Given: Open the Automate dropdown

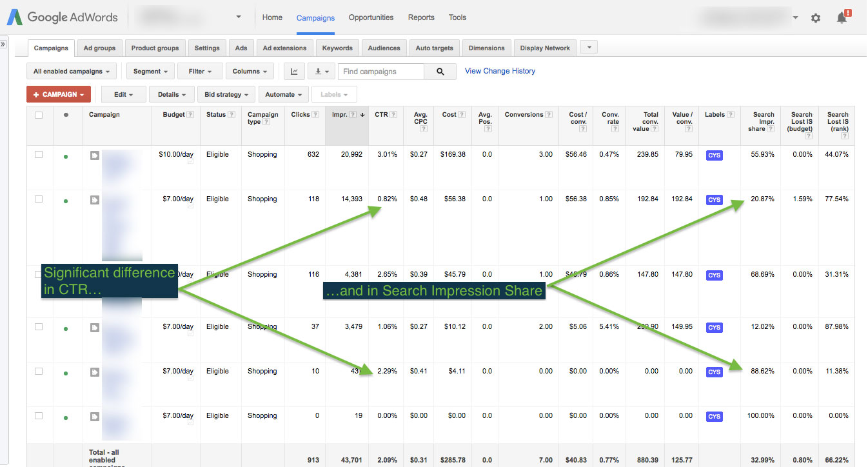Looking at the screenshot, I should [x=284, y=95].
